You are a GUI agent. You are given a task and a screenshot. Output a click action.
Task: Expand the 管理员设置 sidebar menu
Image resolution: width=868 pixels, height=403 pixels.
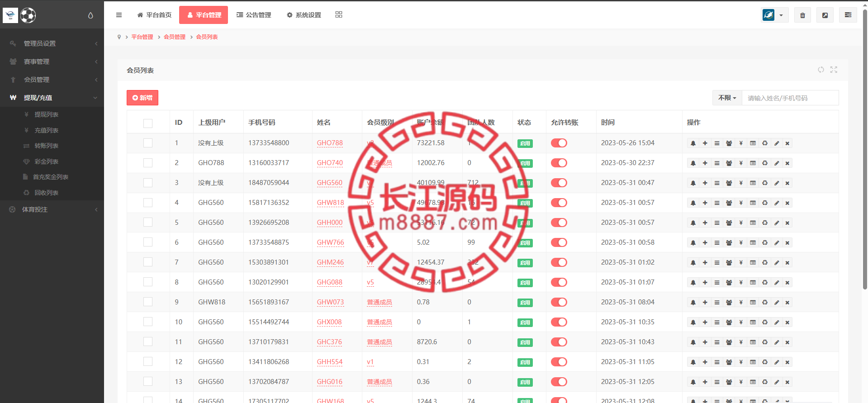52,43
